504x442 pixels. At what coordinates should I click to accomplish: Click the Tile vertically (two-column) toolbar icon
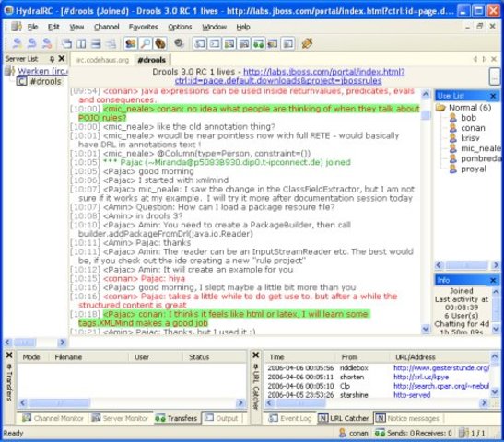tap(81, 43)
